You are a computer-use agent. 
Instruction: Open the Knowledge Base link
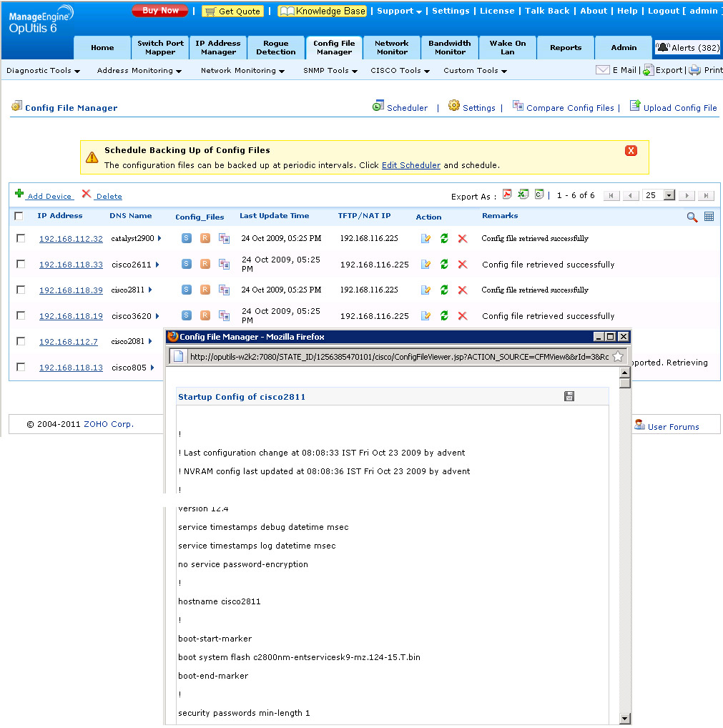tap(323, 11)
